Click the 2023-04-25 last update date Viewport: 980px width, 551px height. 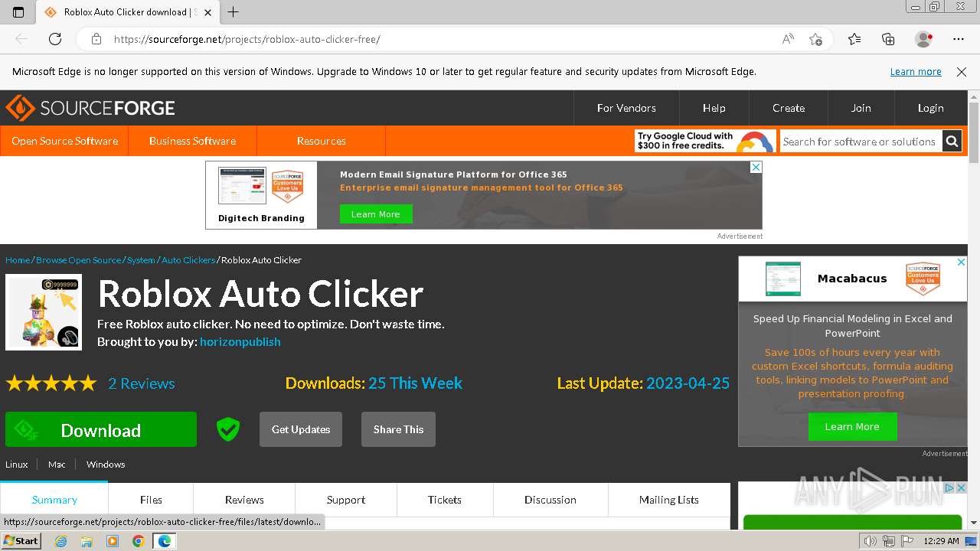(x=688, y=383)
